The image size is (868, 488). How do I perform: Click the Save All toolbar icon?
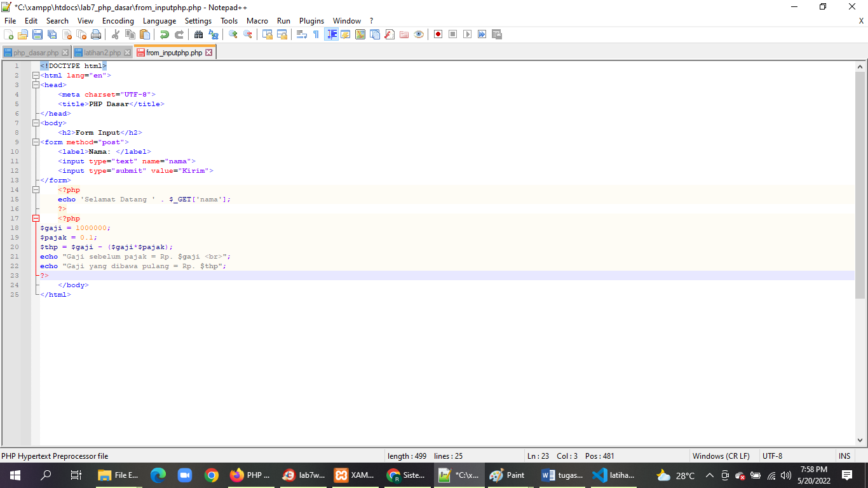[x=51, y=34]
